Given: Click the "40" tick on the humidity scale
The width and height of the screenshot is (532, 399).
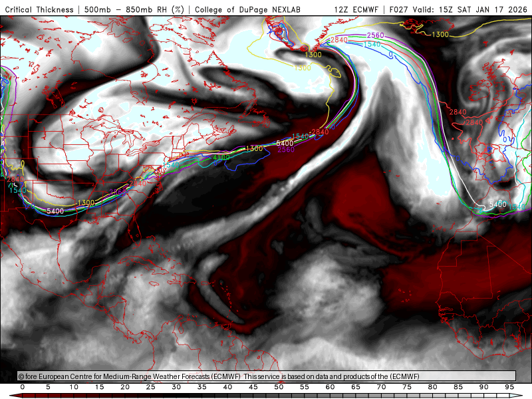Looking at the screenshot, I should [227, 387].
